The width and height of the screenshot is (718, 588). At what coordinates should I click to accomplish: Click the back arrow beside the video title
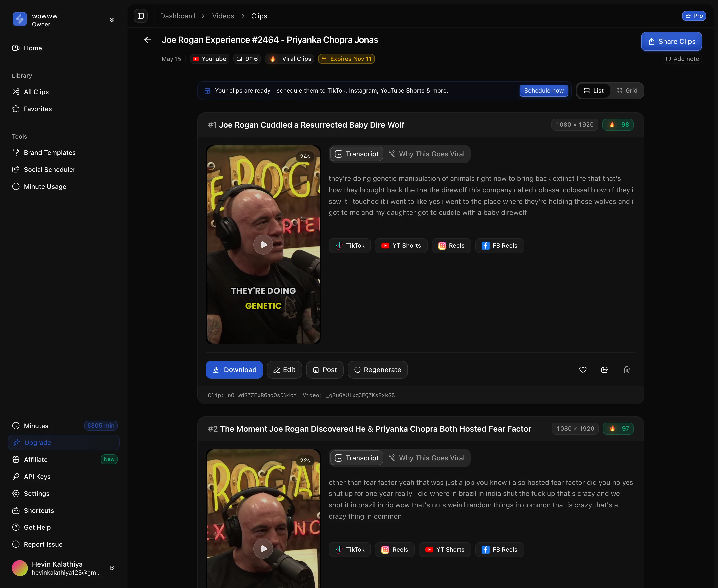[x=147, y=40]
